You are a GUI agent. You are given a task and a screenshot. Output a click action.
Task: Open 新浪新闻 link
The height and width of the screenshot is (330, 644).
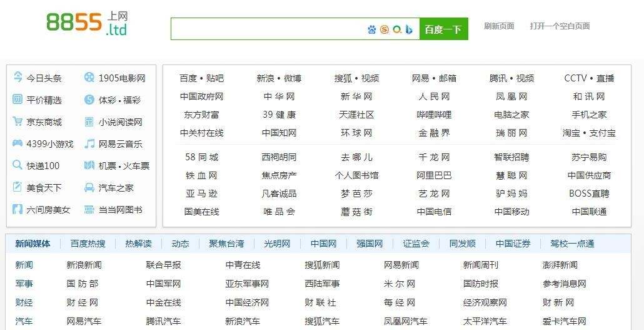(84, 265)
